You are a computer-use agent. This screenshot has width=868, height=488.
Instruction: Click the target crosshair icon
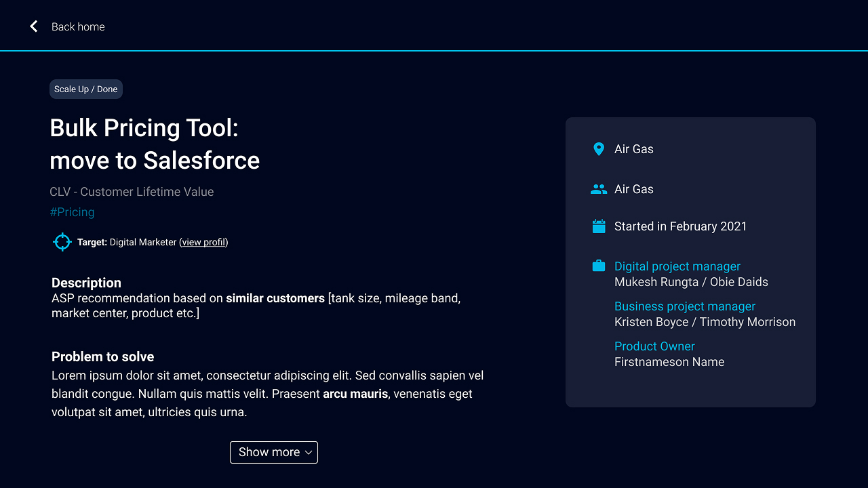pyautogui.click(x=62, y=242)
